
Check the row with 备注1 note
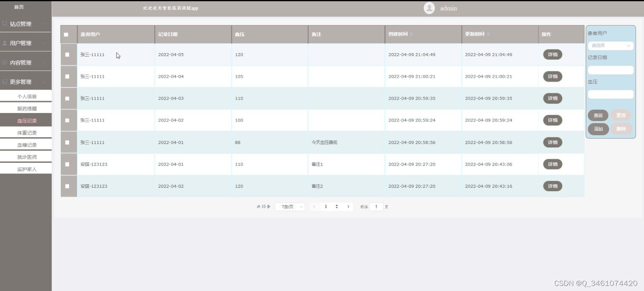tap(67, 164)
